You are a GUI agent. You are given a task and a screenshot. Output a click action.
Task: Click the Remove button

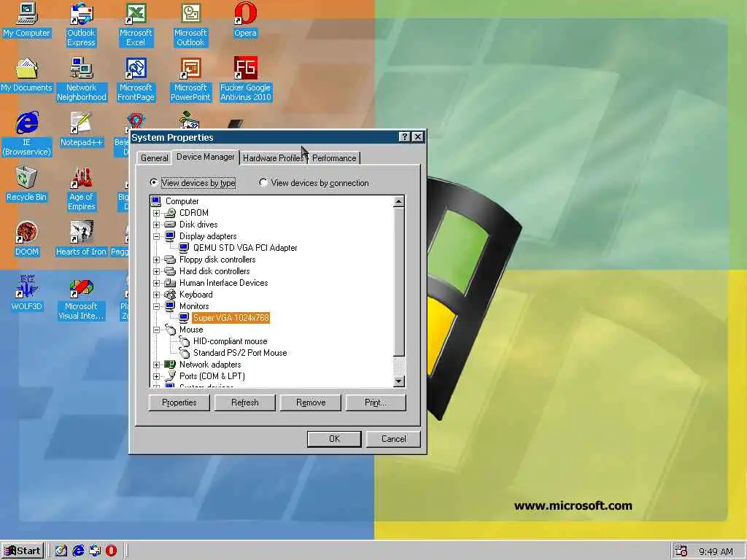[311, 402]
